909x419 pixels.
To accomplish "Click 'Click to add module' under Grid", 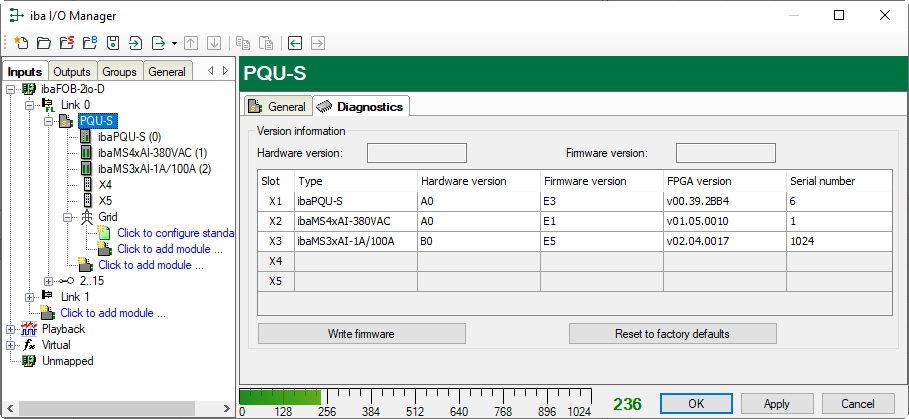I will (170, 249).
